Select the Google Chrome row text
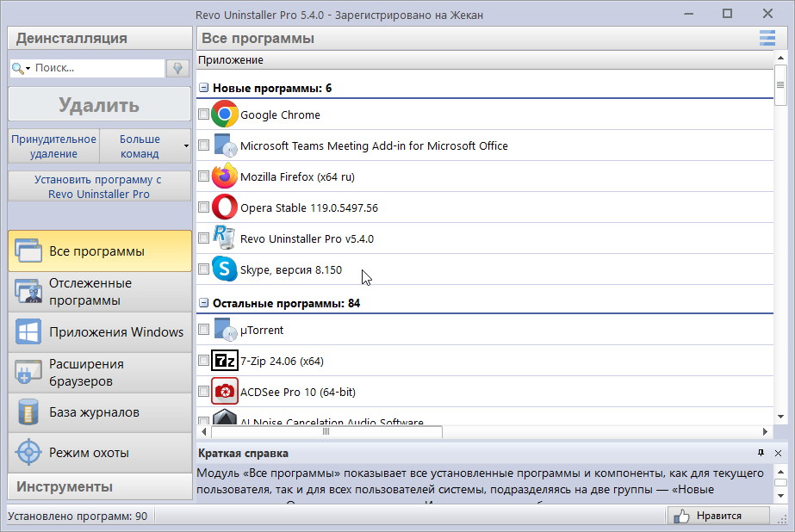 point(280,115)
